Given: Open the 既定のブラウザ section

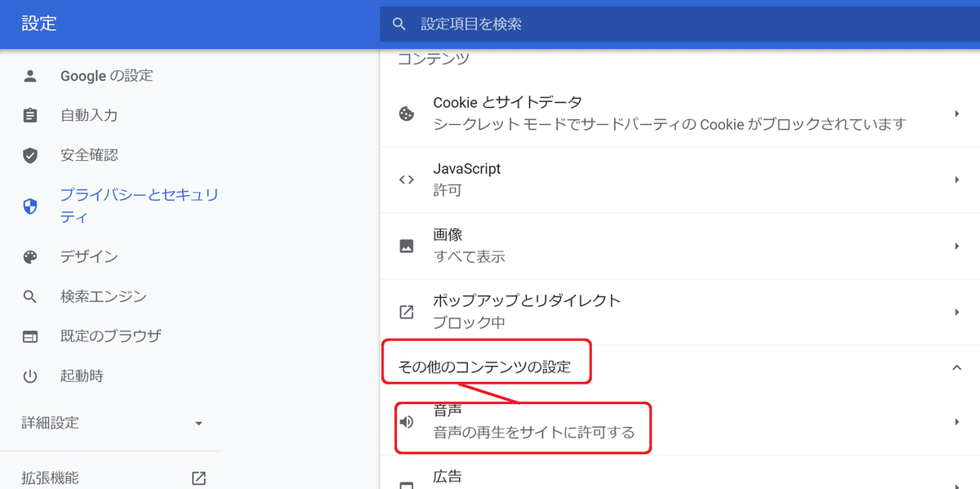Looking at the screenshot, I should point(106,336).
